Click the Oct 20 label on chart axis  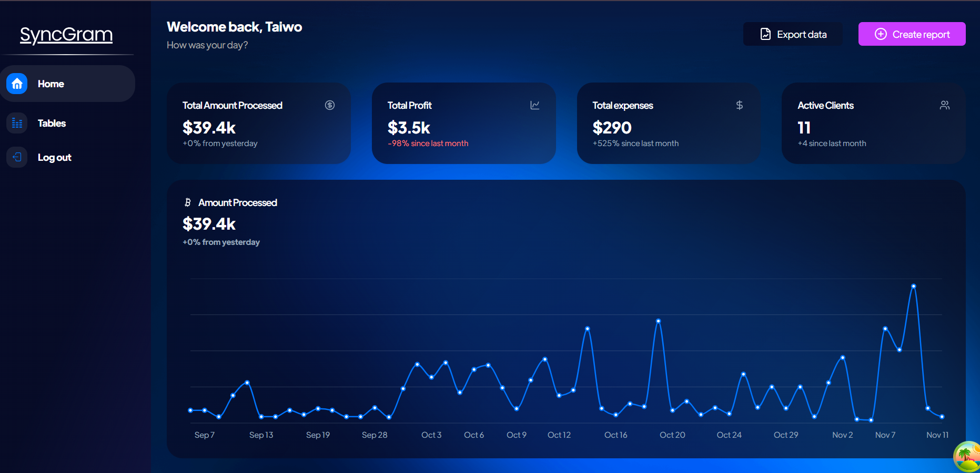[x=672, y=435]
